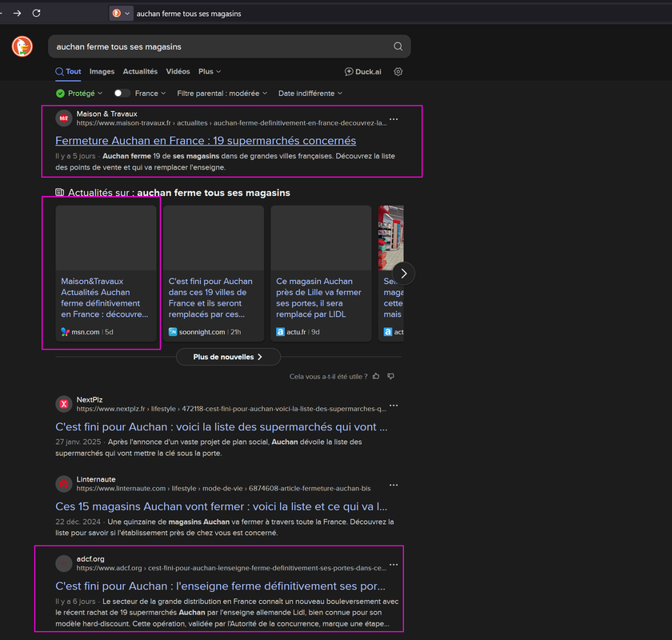
Task: Open actu.fr Lille LIDL news card
Action: coord(321,274)
